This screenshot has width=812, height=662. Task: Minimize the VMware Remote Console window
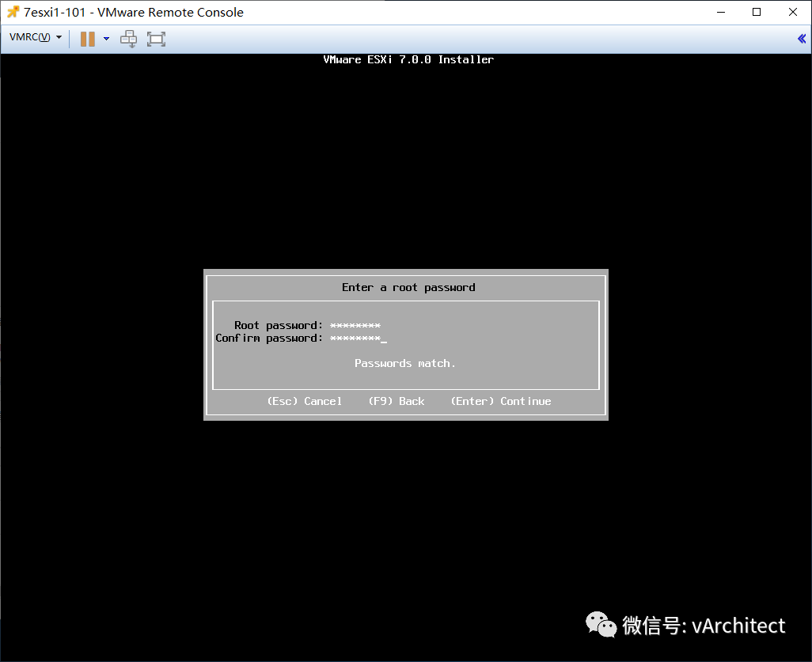(x=721, y=12)
